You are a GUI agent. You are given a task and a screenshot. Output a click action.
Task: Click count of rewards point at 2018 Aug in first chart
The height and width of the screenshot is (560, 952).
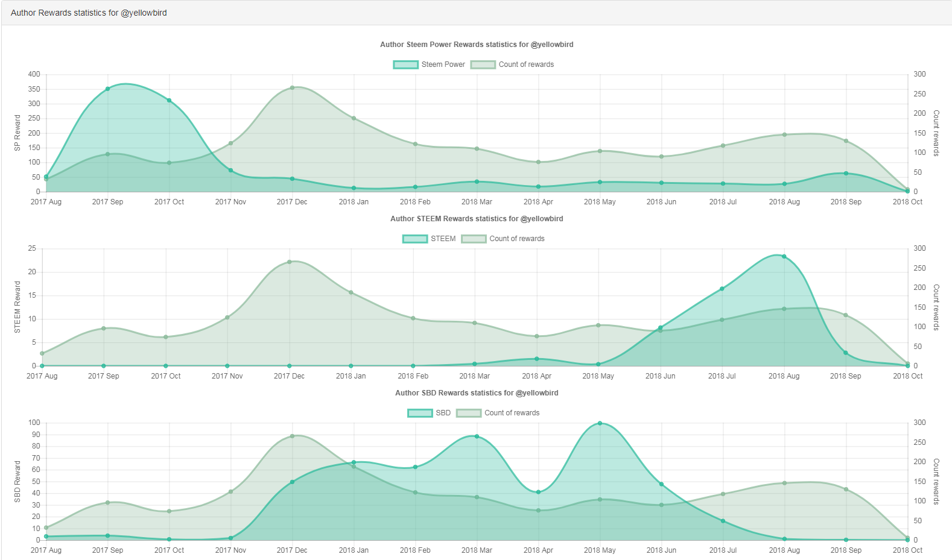tap(784, 134)
